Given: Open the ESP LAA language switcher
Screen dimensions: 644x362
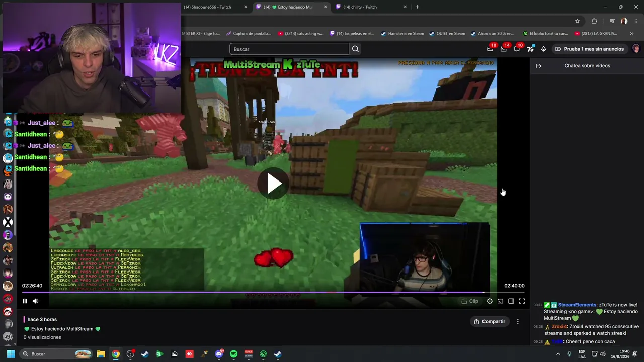Looking at the screenshot, I should point(582,354).
